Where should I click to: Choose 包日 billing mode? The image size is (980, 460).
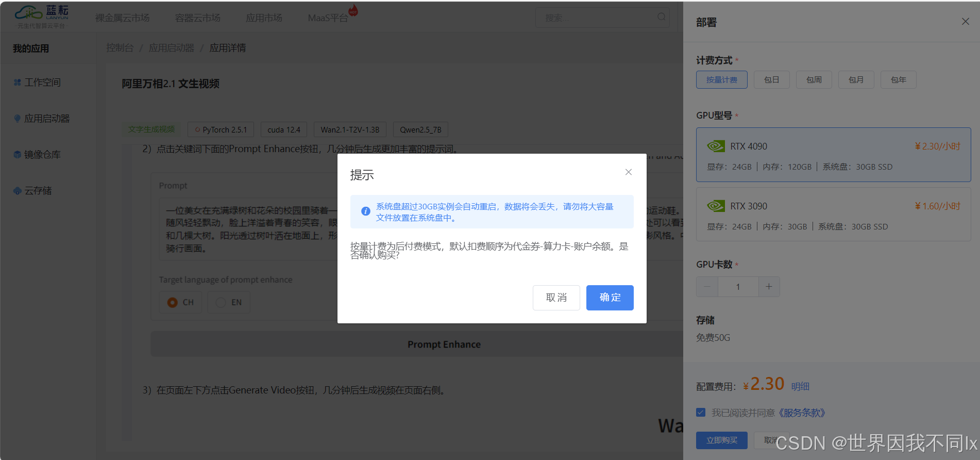[772, 80]
